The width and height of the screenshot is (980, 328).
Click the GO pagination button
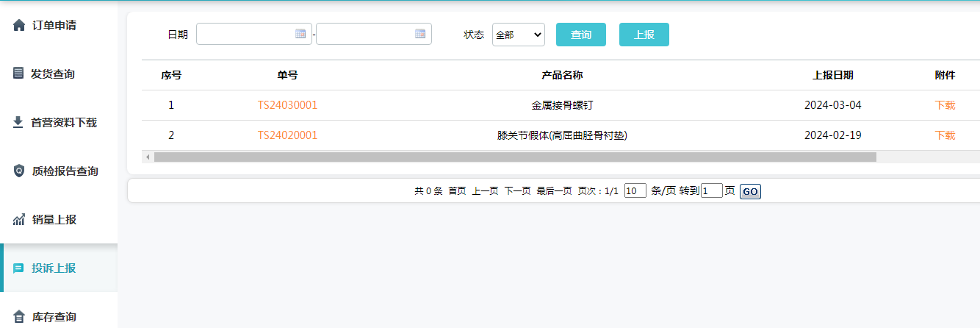750,191
